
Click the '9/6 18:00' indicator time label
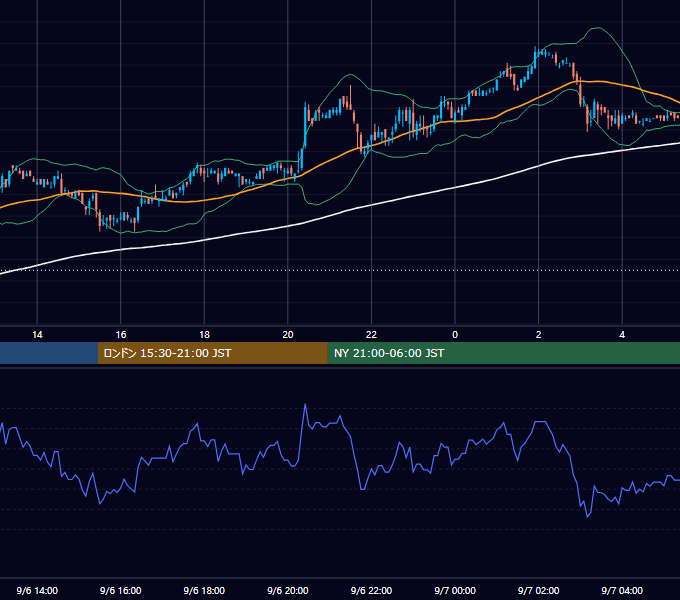204,590
